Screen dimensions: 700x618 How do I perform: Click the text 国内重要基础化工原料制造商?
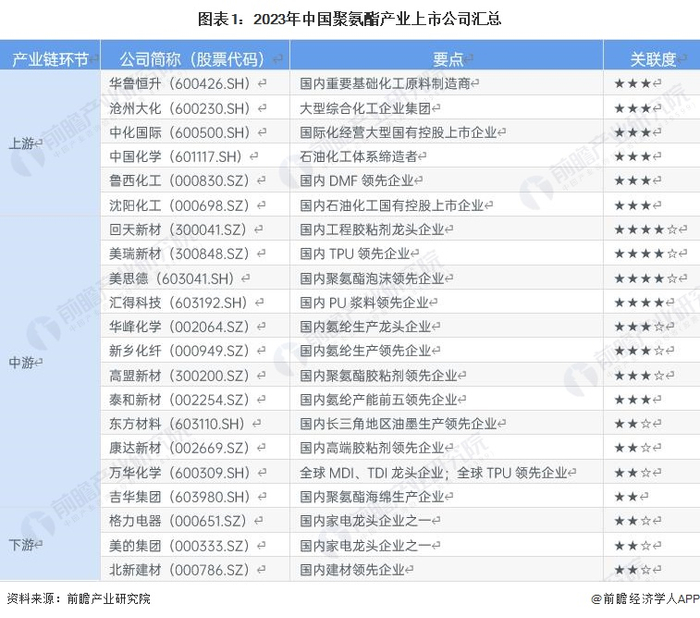click(385, 83)
